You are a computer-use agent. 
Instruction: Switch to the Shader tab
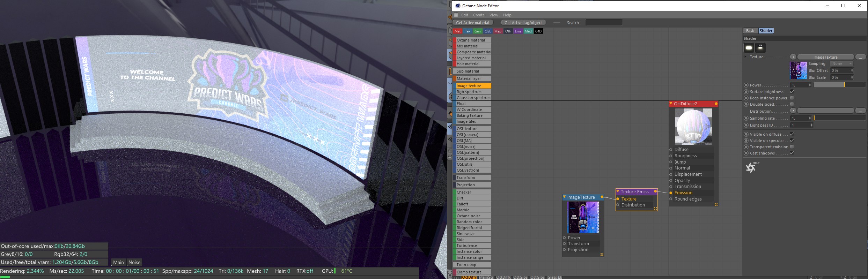[x=766, y=31]
